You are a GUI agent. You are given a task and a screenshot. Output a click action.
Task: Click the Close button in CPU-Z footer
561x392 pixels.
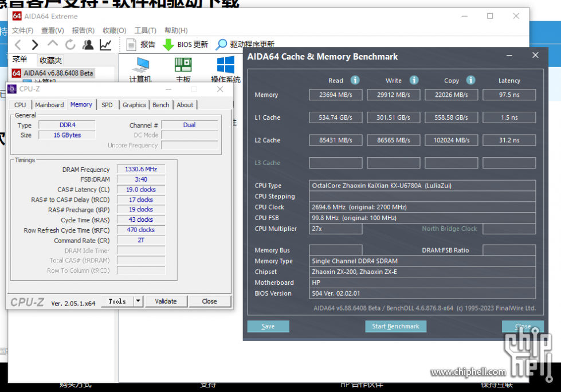pyautogui.click(x=209, y=301)
